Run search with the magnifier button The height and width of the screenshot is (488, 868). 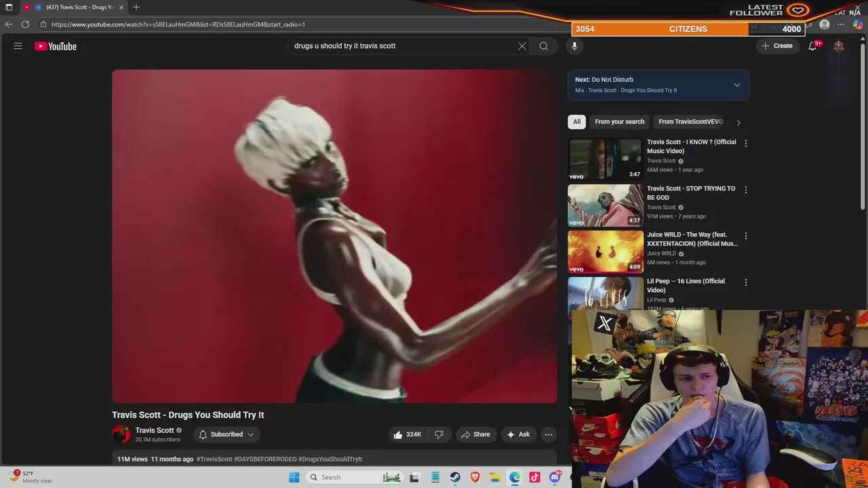click(x=544, y=46)
